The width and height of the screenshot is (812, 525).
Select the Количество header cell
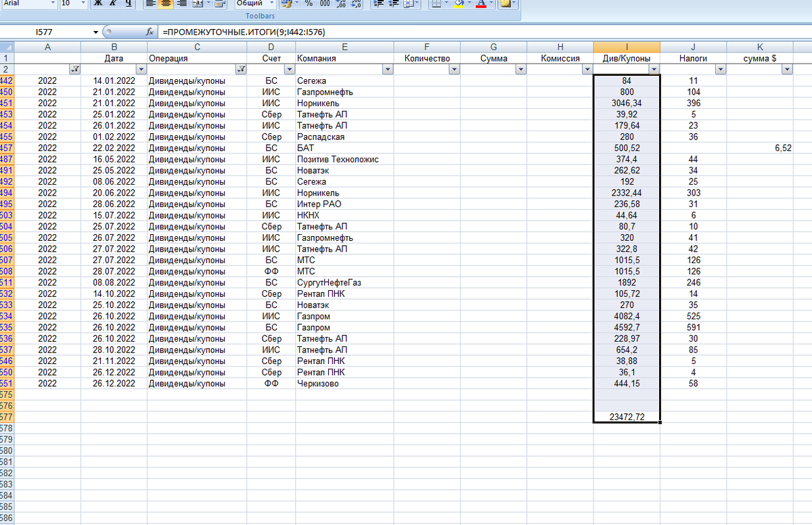pos(427,58)
